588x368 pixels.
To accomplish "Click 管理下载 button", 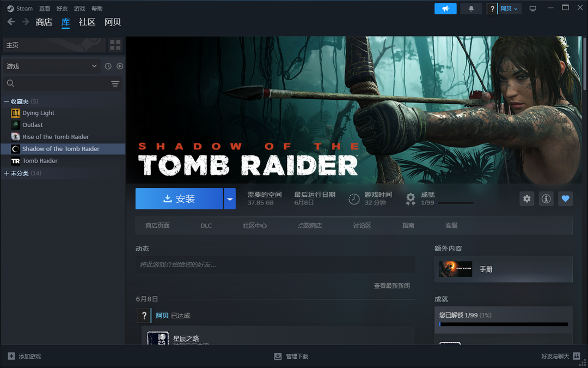I will tap(291, 356).
